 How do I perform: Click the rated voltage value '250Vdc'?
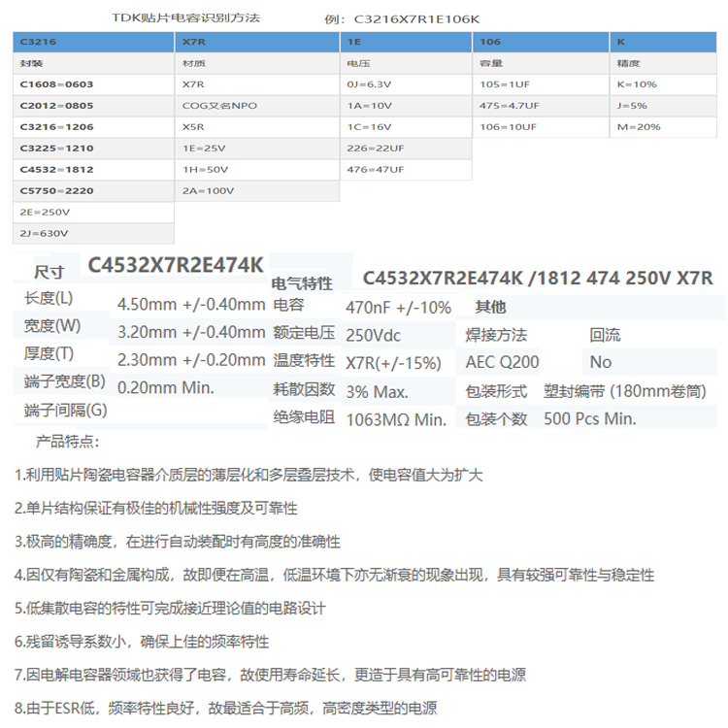pos(374,336)
